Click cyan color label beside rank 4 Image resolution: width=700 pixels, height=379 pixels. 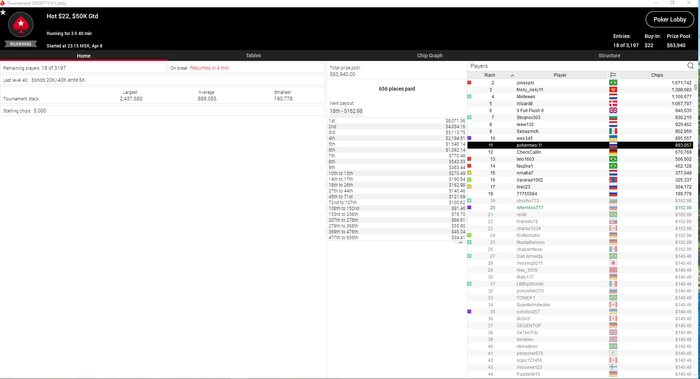click(469, 96)
